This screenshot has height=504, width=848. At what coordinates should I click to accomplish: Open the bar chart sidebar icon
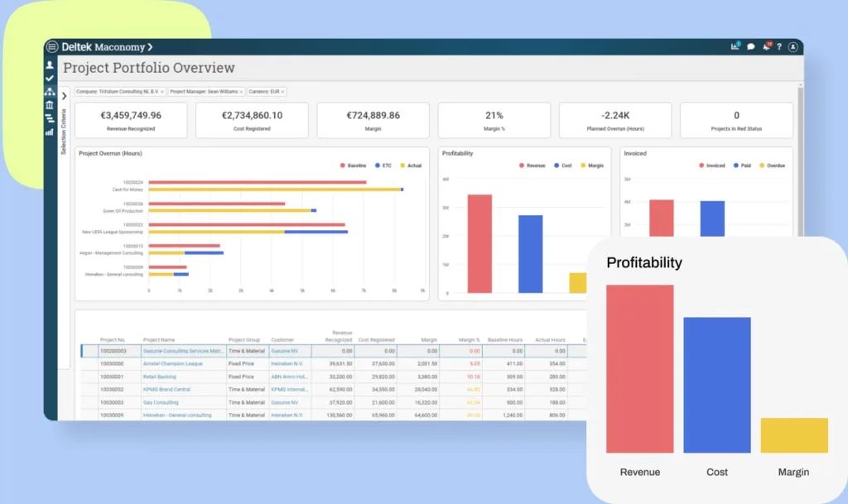tap(50, 132)
